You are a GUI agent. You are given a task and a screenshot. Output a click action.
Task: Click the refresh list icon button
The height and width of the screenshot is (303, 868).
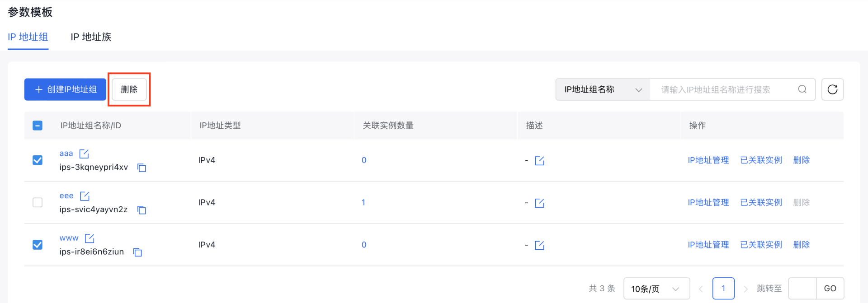pos(832,89)
